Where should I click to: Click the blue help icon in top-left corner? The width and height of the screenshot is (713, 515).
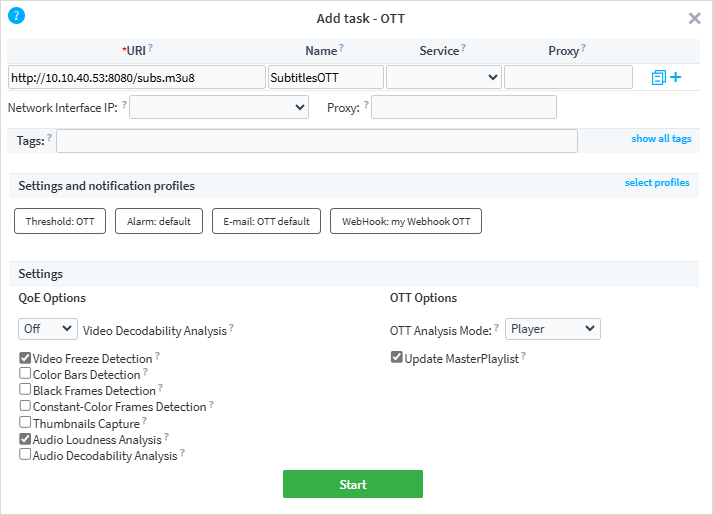16,15
